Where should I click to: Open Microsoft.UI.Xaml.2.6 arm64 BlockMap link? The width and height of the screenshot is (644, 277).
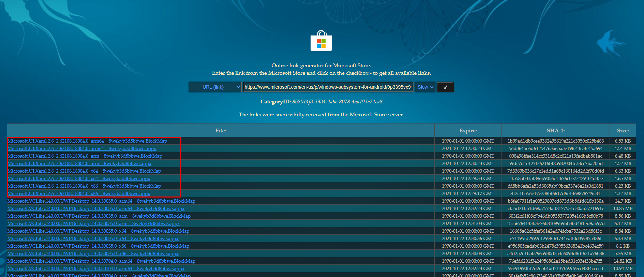point(87,141)
